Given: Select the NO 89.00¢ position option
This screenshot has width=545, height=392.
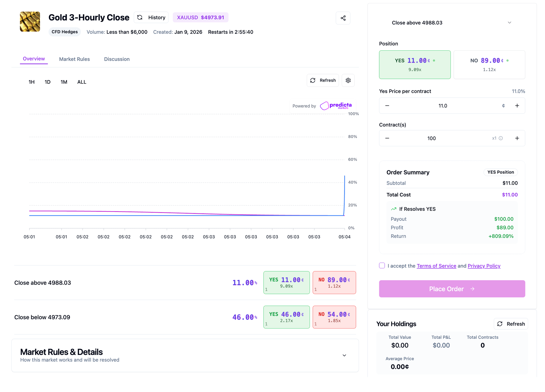Looking at the screenshot, I should (489, 65).
